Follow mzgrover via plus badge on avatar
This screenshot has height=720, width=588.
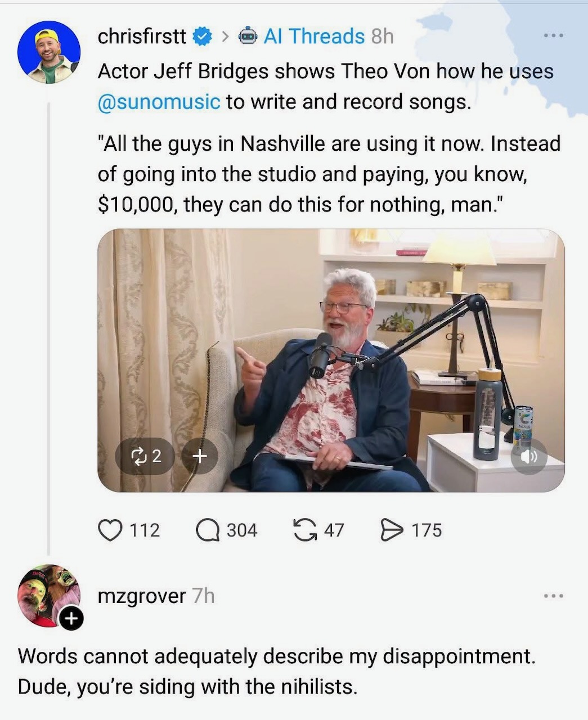(71, 619)
